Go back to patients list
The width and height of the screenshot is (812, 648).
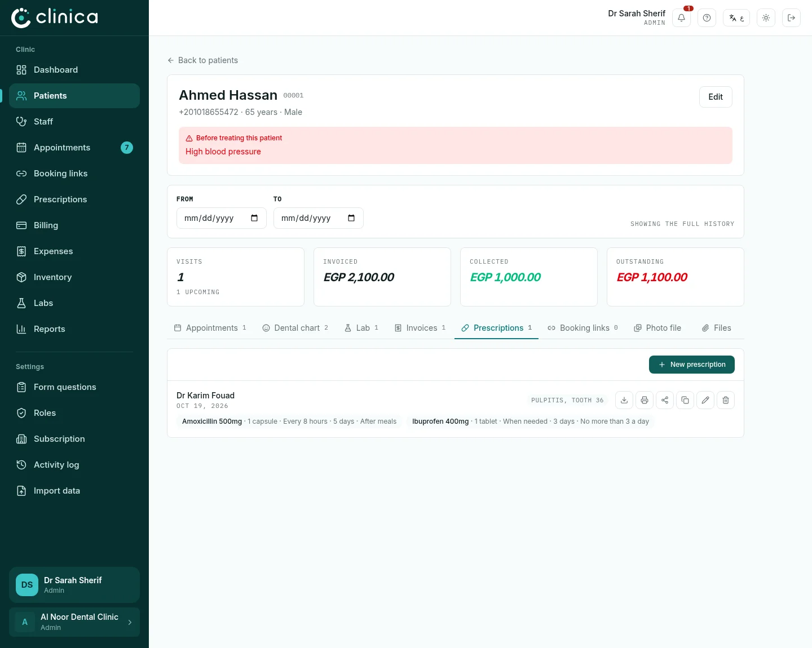(x=202, y=60)
